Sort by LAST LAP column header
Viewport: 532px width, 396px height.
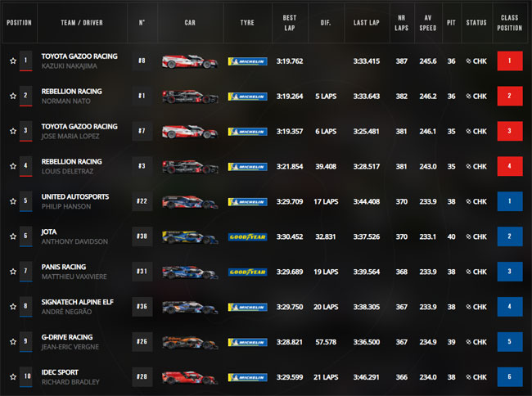367,23
